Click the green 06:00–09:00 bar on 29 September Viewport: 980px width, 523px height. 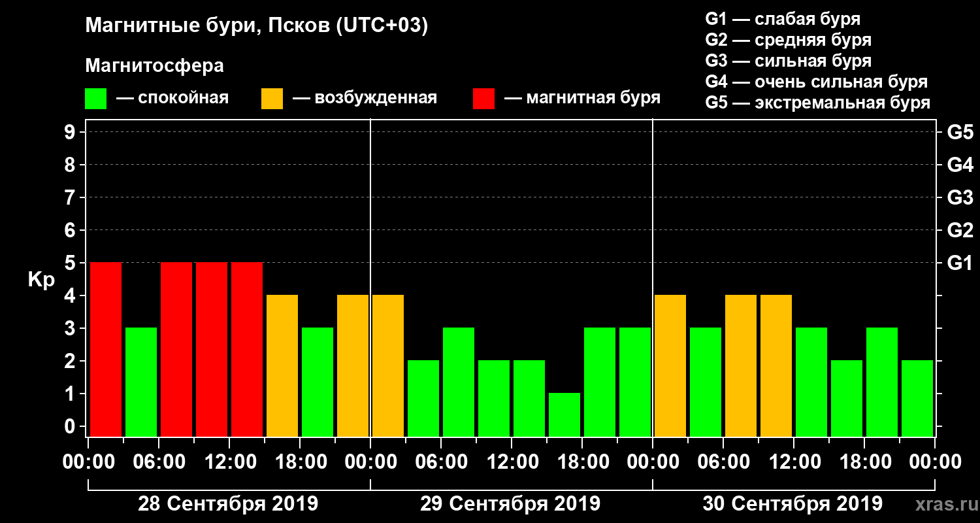(x=459, y=382)
